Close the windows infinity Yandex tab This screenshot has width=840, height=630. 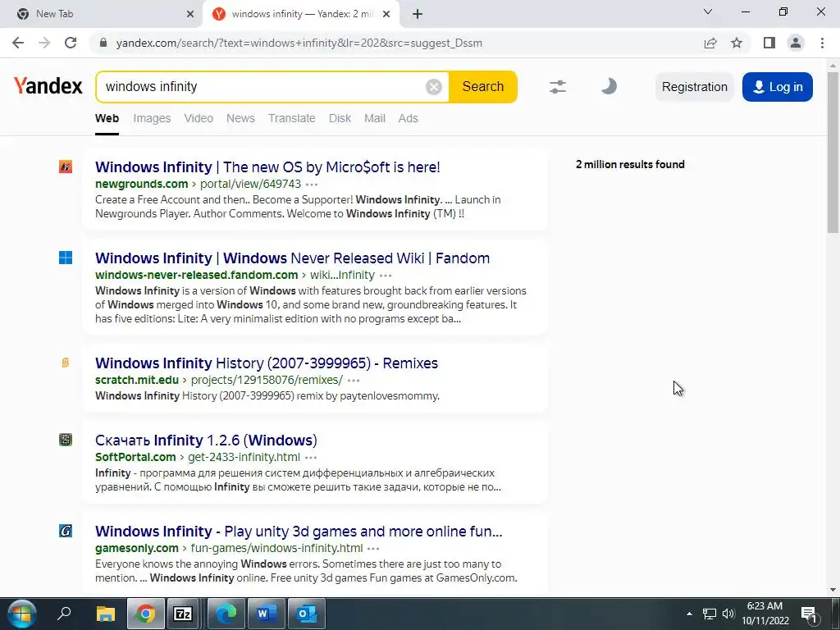[x=386, y=14]
